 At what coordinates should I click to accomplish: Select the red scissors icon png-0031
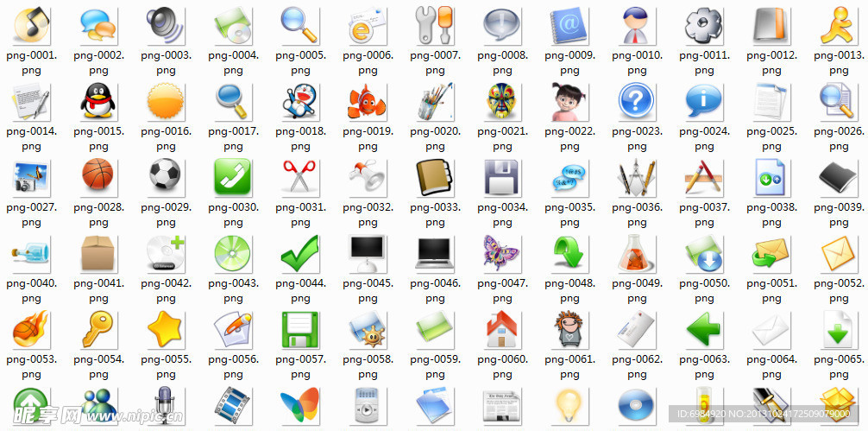[300, 177]
